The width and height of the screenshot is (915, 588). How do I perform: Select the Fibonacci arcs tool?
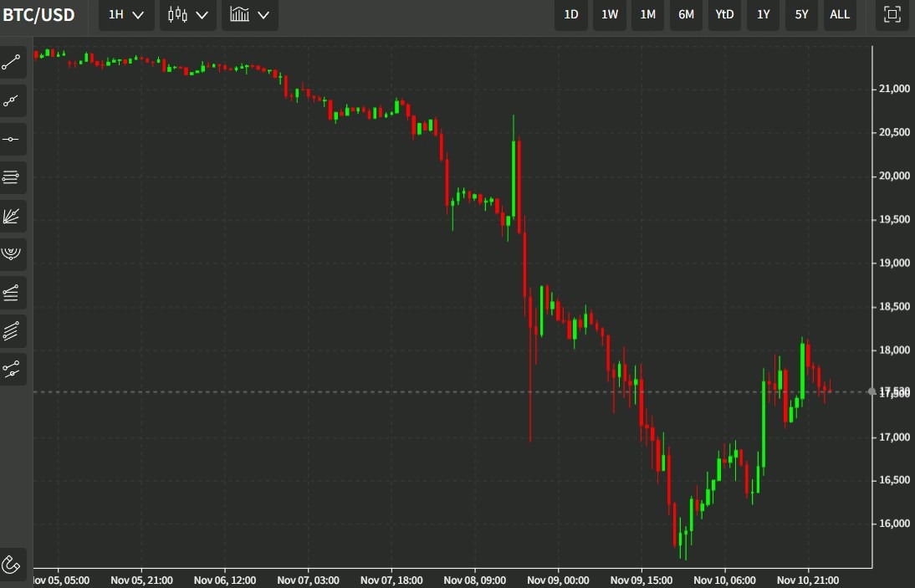click(12, 254)
